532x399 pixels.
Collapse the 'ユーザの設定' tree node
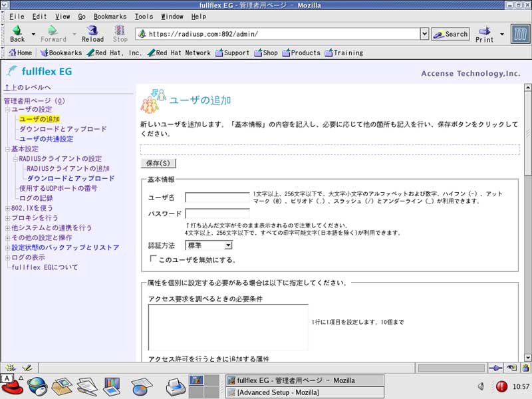pyautogui.click(x=7, y=110)
